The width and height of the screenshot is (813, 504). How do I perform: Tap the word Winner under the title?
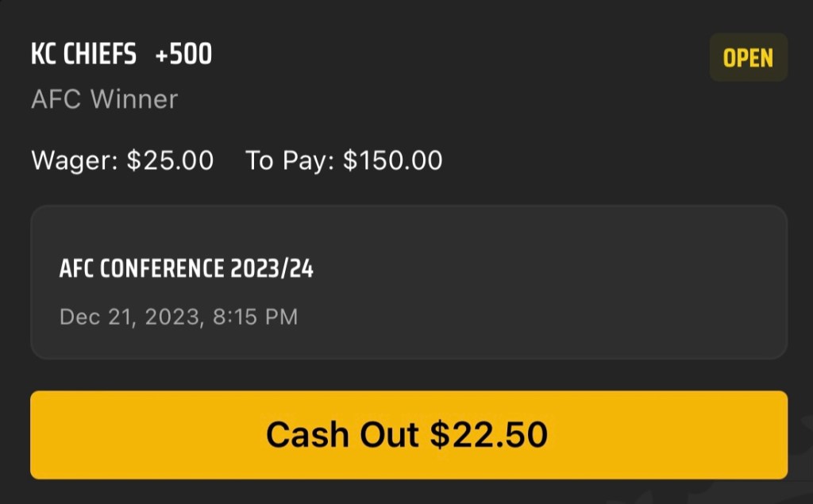click(133, 99)
